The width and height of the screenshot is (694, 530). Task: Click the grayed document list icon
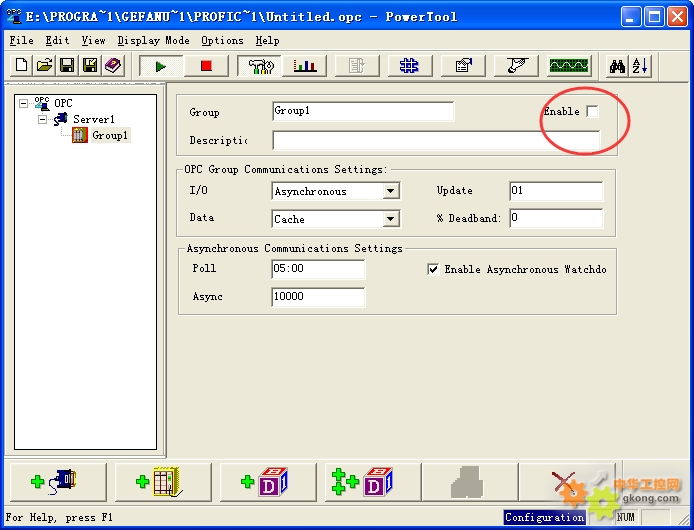coord(357,66)
